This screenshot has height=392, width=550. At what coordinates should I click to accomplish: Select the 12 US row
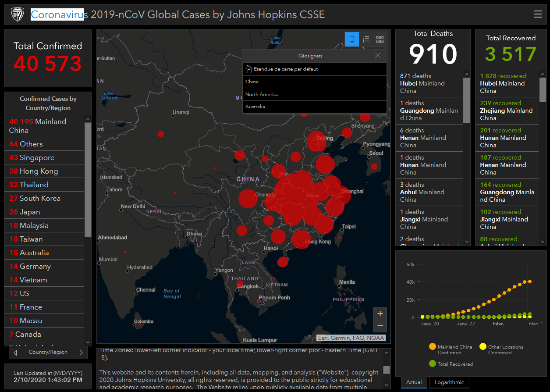pyautogui.click(x=44, y=293)
